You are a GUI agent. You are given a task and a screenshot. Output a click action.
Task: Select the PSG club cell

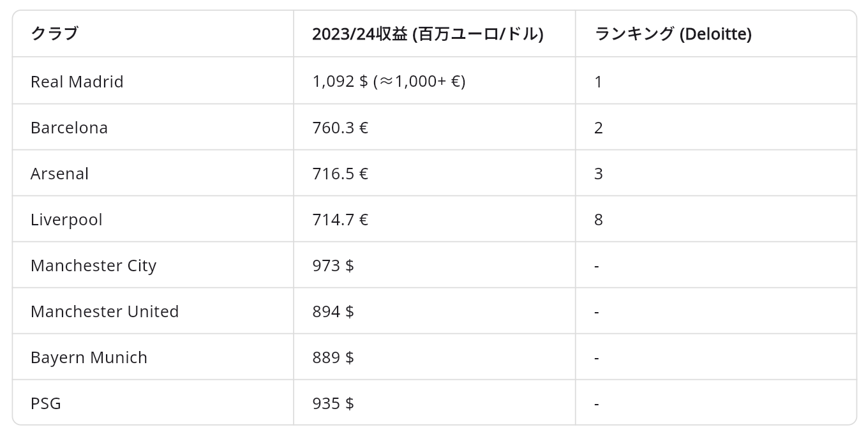[x=46, y=403]
